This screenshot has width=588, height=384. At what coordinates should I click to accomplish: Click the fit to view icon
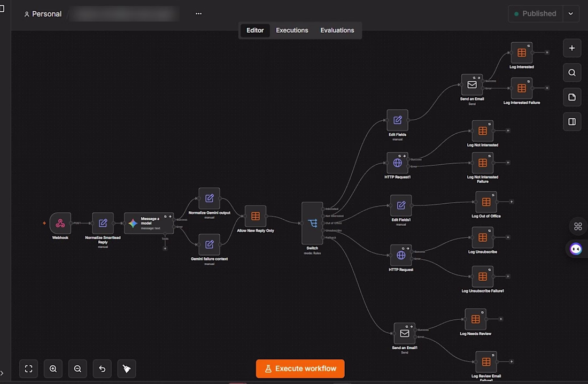28,368
